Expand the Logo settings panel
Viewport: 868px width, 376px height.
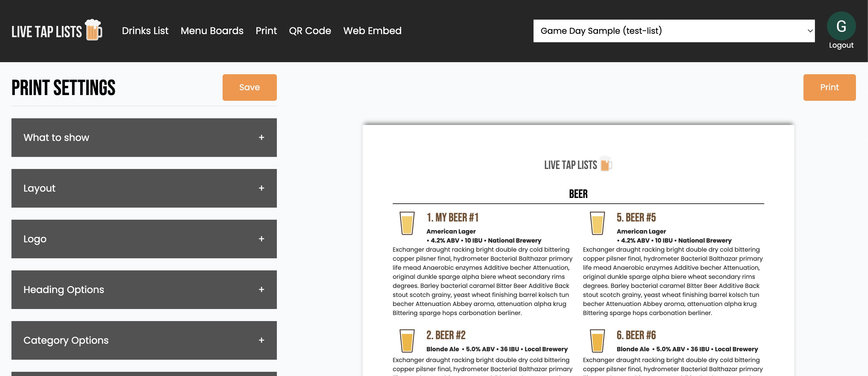(144, 239)
